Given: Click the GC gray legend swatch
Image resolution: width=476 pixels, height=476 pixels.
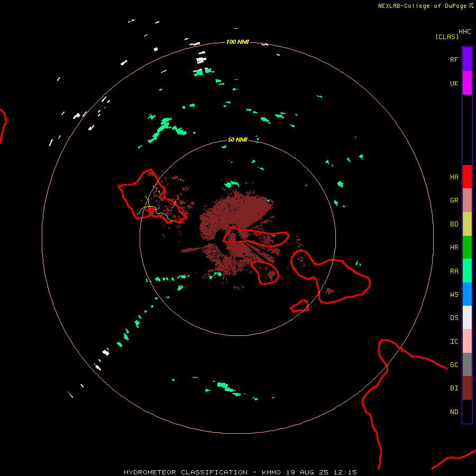Looking at the screenshot, I should click(467, 364).
